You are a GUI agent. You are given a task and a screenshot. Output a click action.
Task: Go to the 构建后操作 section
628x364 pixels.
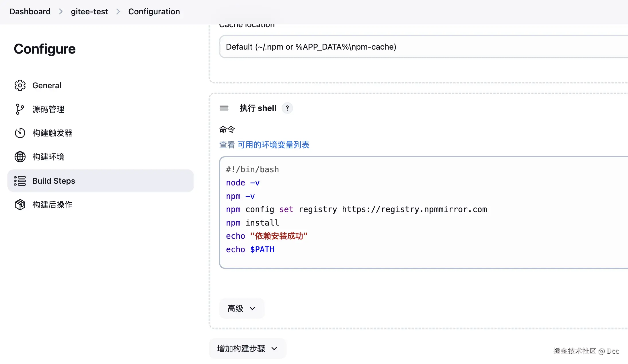coord(52,205)
